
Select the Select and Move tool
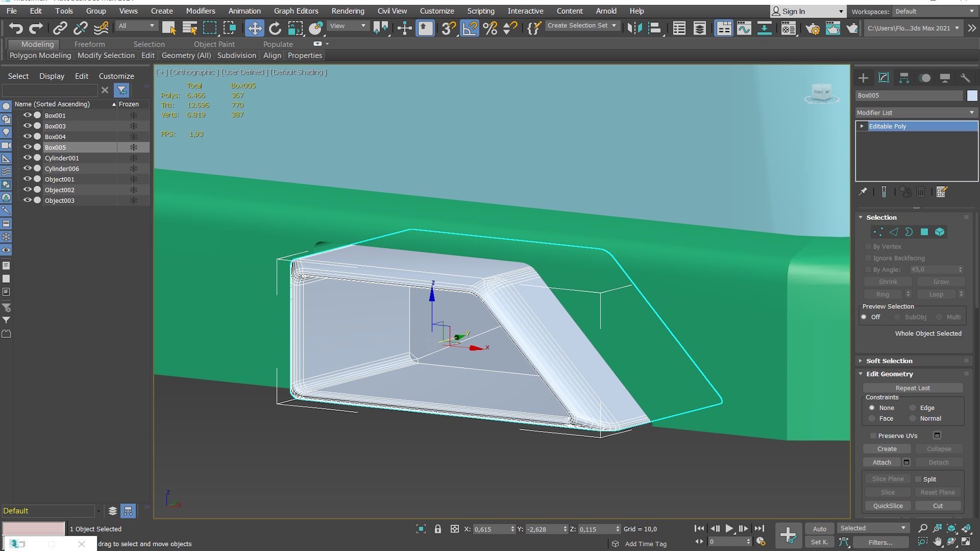254,28
